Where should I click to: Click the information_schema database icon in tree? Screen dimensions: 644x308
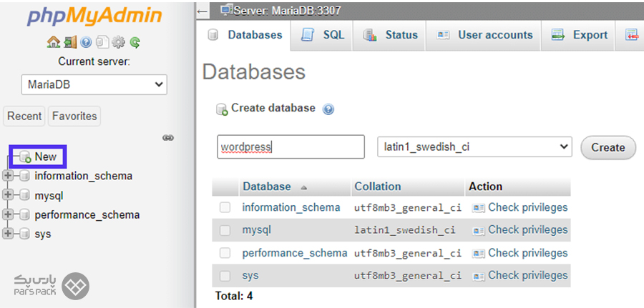pos(24,176)
